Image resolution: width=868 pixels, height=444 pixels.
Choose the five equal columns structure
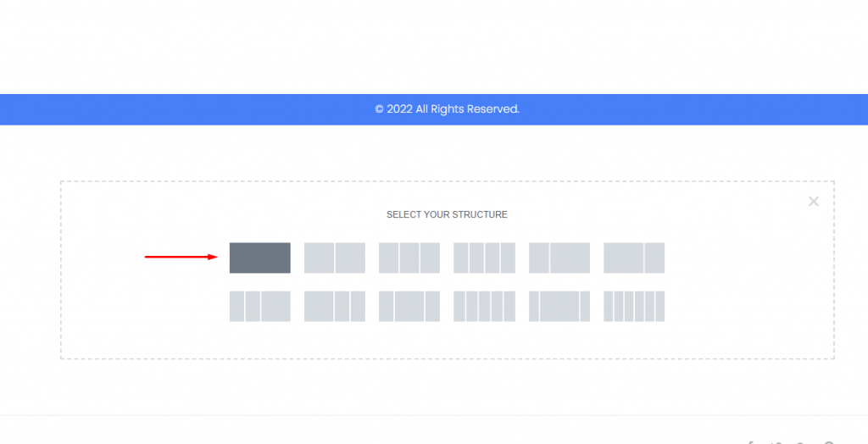click(484, 306)
